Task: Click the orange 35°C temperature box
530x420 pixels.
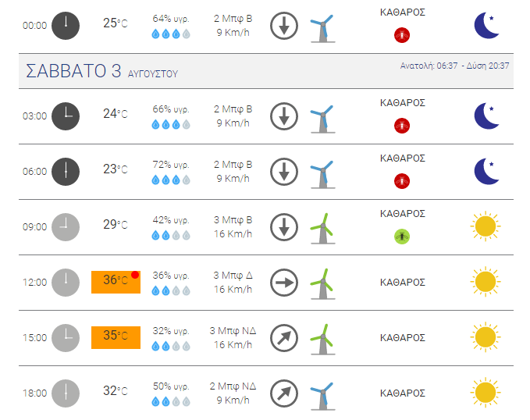Action: pos(116,337)
